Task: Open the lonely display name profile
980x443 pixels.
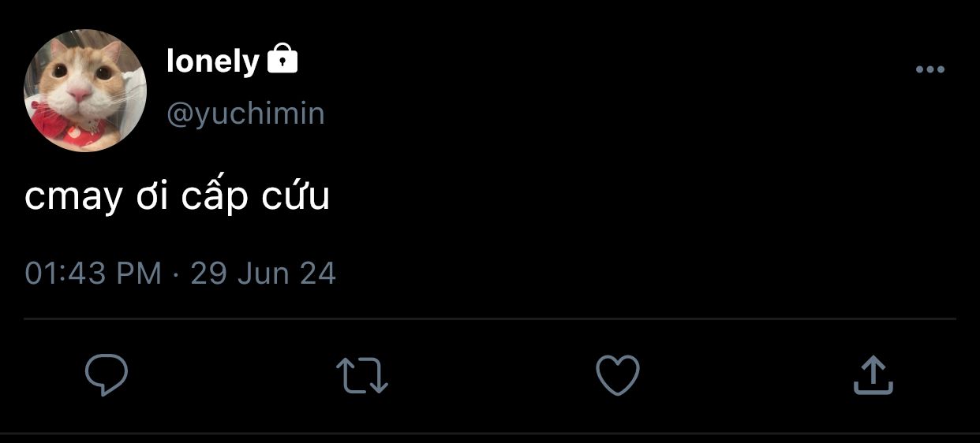Action: [213, 61]
